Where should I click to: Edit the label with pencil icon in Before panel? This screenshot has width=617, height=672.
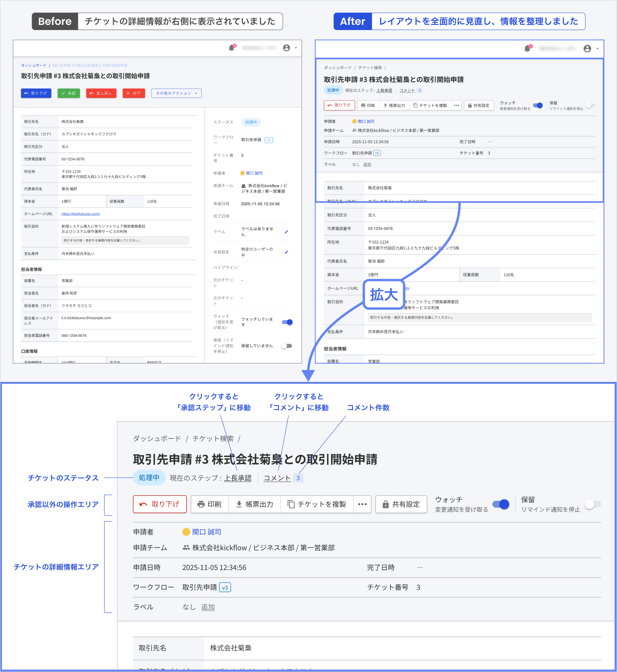[286, 232]
